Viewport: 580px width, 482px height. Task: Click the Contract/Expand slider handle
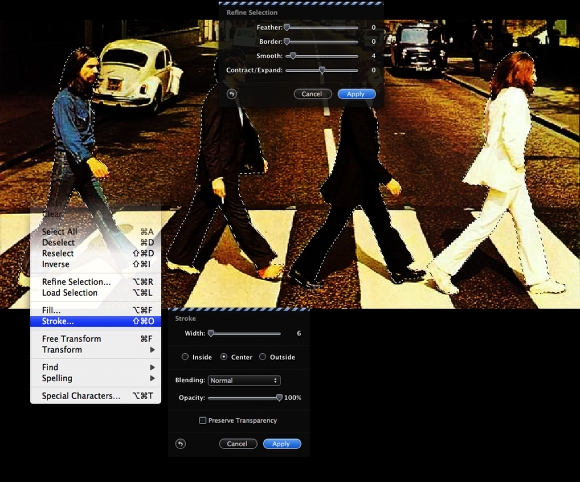322,70
